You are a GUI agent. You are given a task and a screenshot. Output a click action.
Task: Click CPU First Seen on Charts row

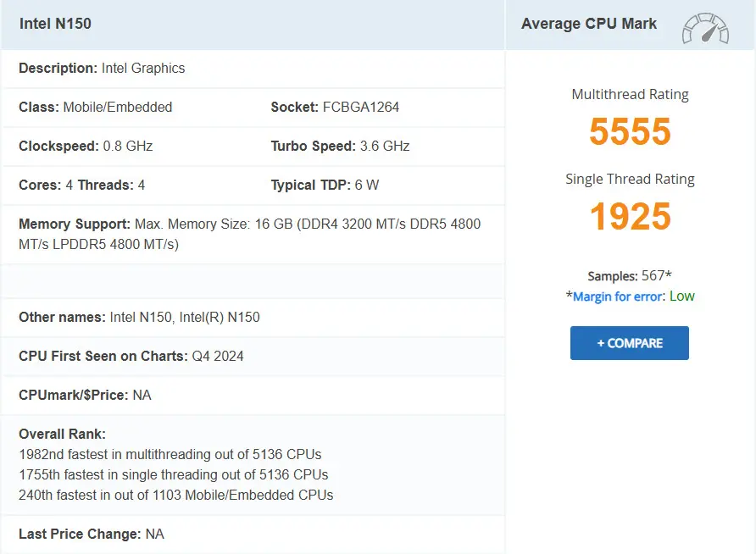pyautogui.click(x=131, y=357)
